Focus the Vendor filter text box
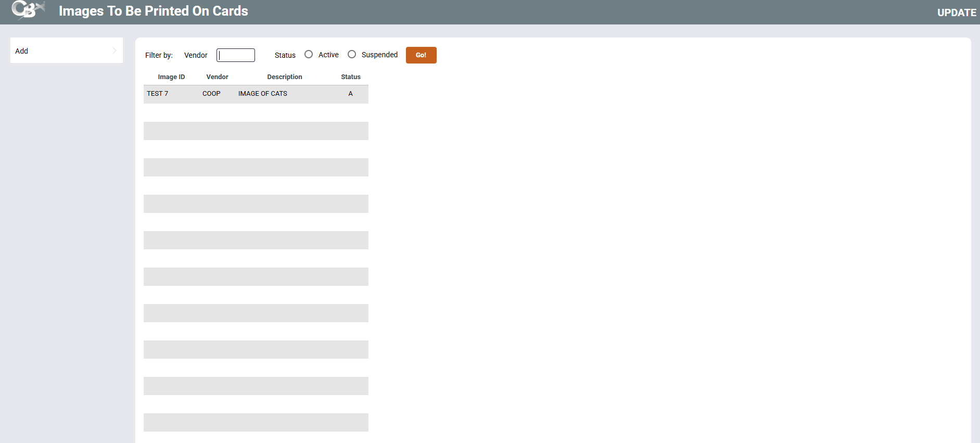Image resolution: width=980 pixels, height=443 pixels. tap(236, 55)
